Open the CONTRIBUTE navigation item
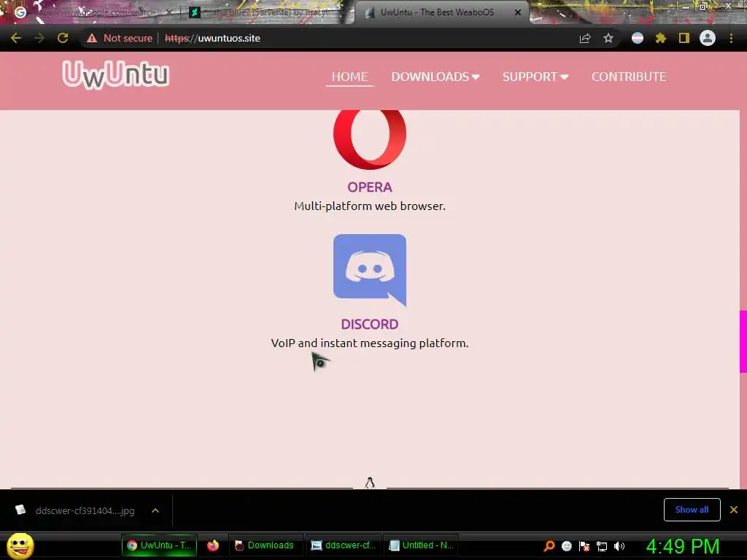Screen dimensions: 747x560 click(x=629, y=77)
